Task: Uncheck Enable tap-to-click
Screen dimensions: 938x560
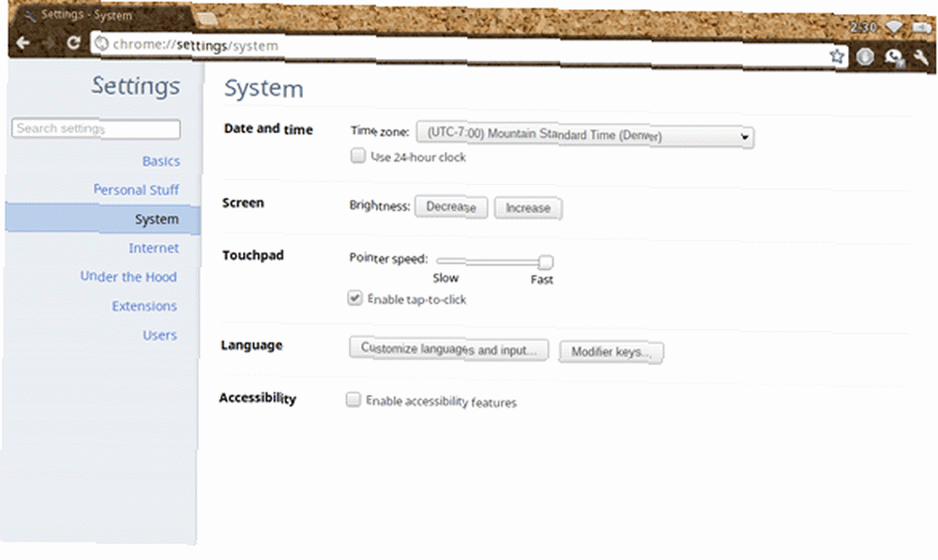Action: [x=355, y=297]
